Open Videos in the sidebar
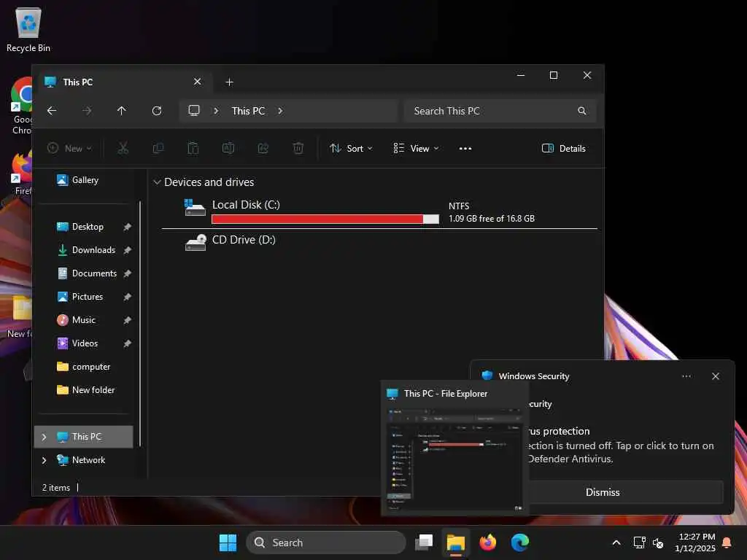Screen dimensions: 747x560 click(x=77, y=344)
